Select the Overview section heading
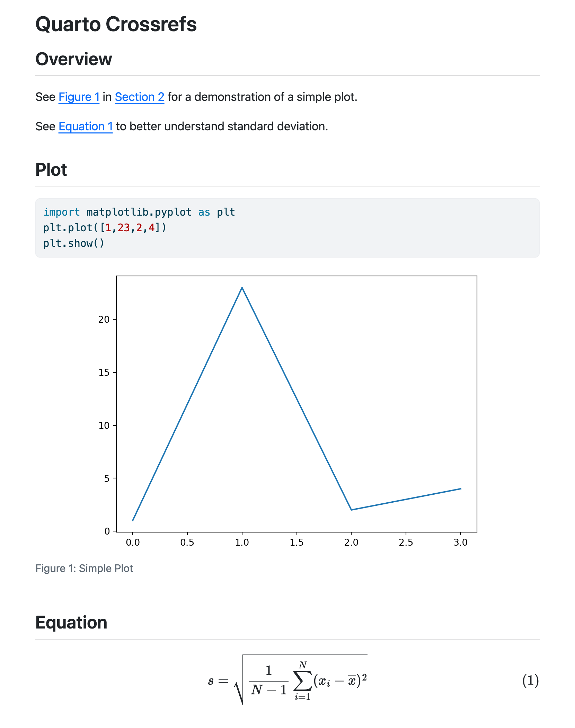 click(x=74, y=59)
